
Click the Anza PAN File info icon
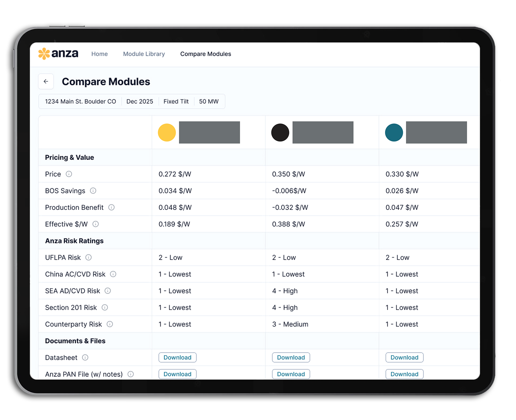[131, 374]
